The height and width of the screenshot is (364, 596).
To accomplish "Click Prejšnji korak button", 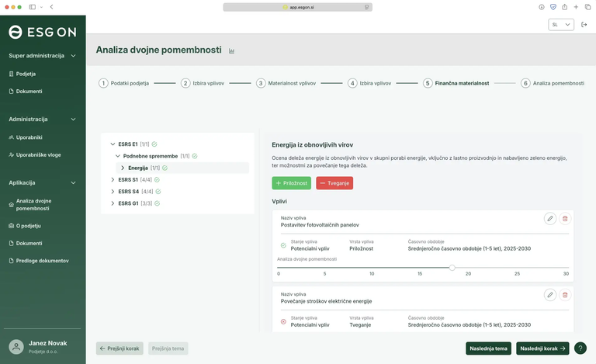I will tap(120, 348).
